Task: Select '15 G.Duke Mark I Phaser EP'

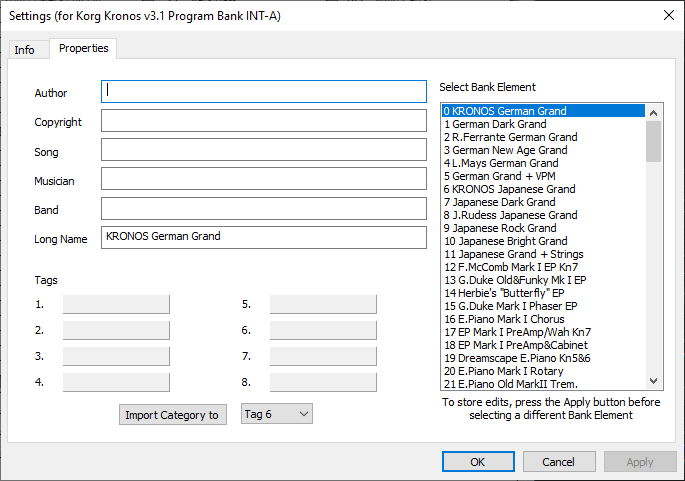Action: coord(543,306)
